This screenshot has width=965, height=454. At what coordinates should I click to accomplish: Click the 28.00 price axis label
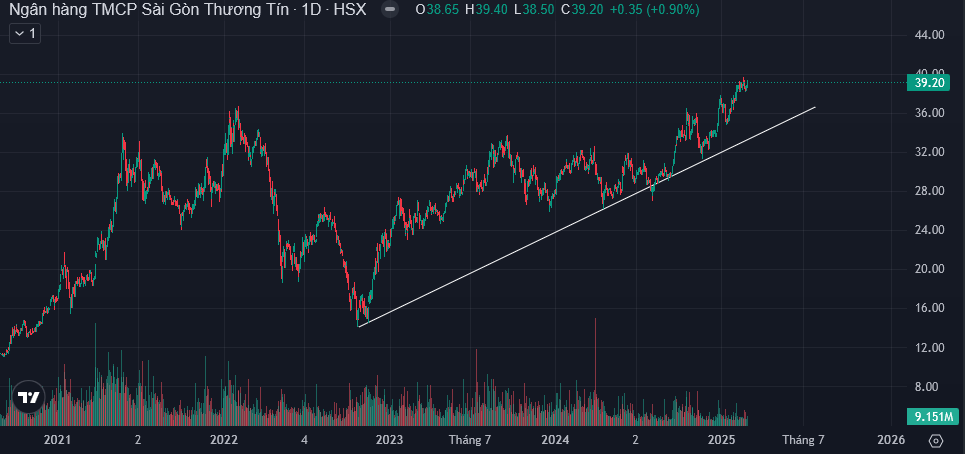(x=929, y=191)
